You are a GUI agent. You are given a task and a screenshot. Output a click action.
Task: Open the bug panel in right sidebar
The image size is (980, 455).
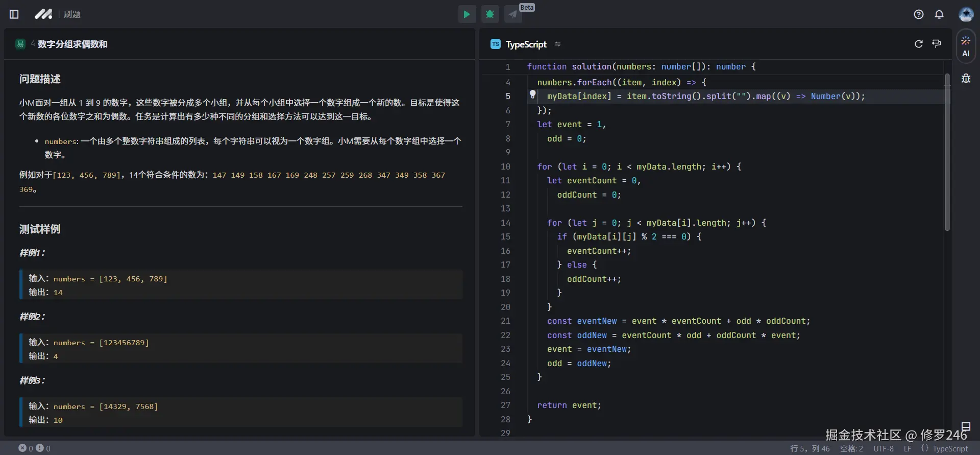966,78
